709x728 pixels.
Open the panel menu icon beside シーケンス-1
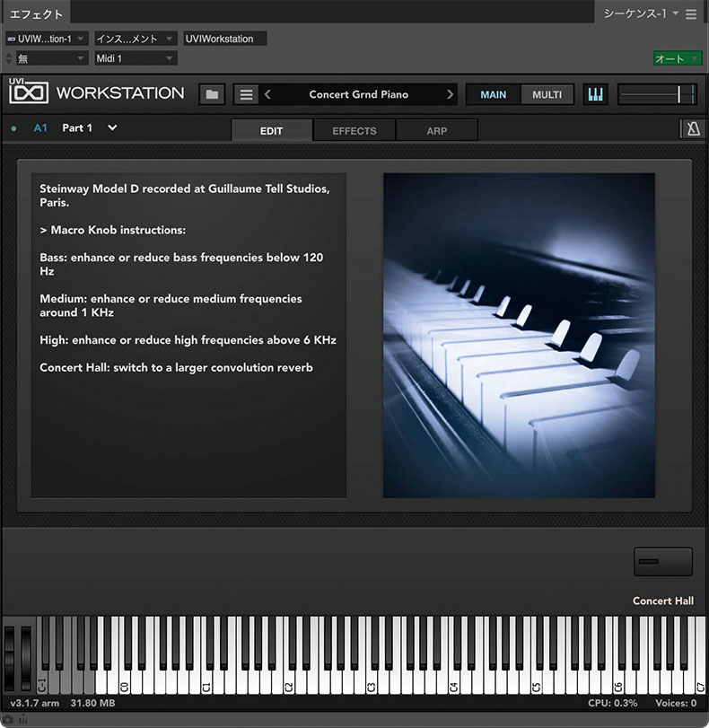click(691, 14)
